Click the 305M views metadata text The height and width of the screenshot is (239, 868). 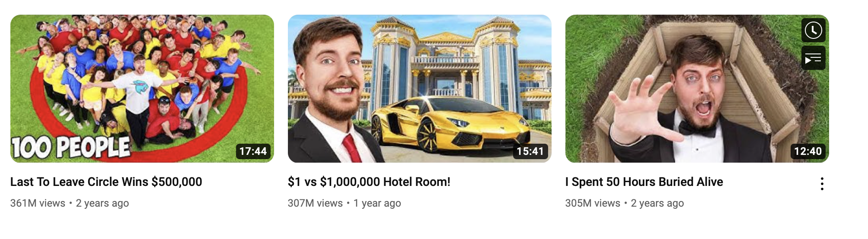tap(593, 203)
